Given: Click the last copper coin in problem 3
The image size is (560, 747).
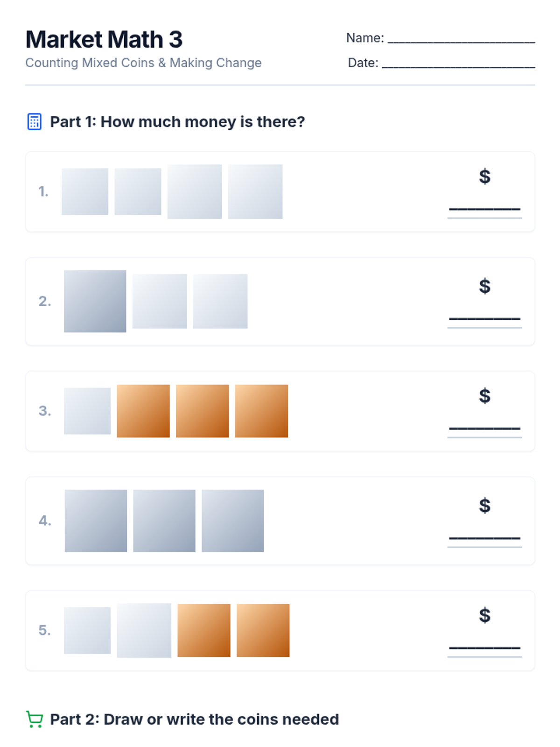Looking at the screenshot, I should click(x=261, y=411).
